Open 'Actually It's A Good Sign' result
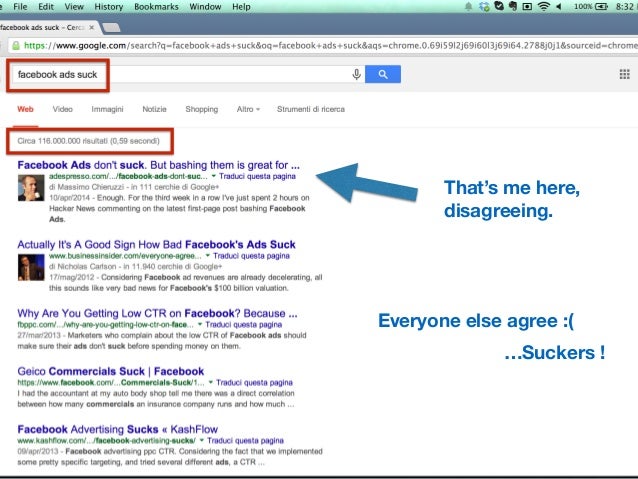The height and width of the screenshot is (479, 638). pos(156,244)
